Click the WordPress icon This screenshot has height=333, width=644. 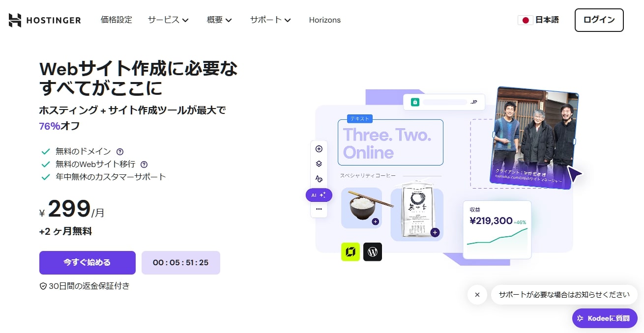tap(373, 252)
